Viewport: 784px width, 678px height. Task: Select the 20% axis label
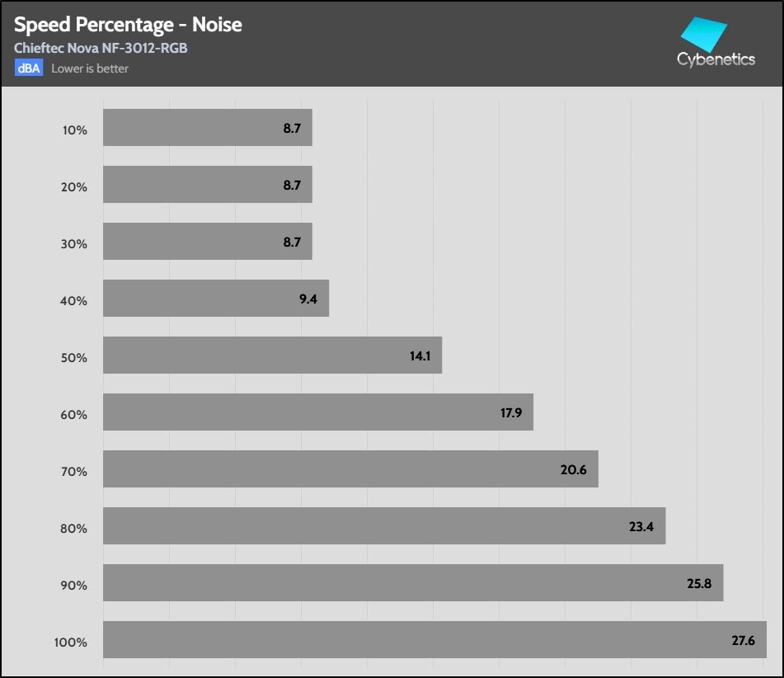click(x=74, y=187)
